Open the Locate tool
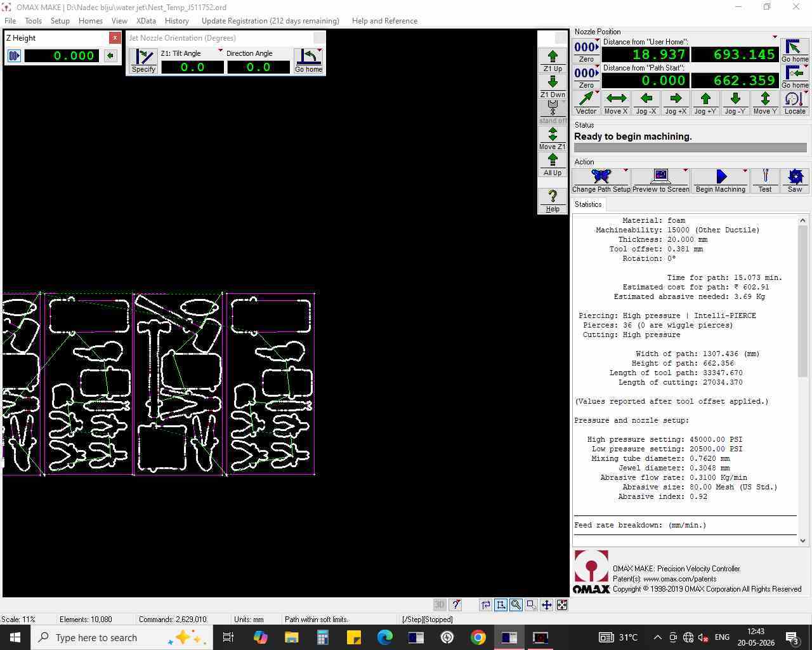812x650 pixels. pos(795,103)
